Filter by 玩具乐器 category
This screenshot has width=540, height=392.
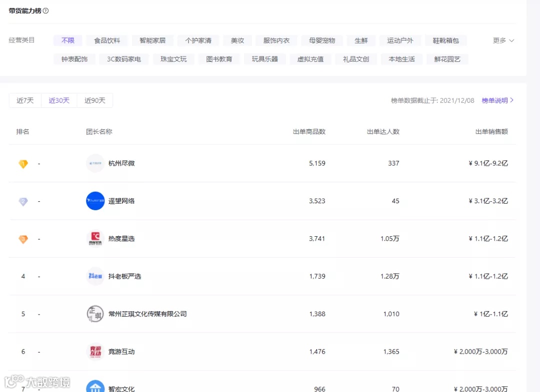[x=265, y=59]
